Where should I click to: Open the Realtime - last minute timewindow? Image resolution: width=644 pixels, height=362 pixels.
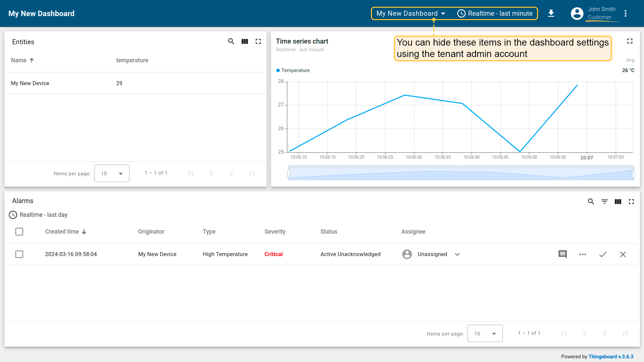coord(495,13)
